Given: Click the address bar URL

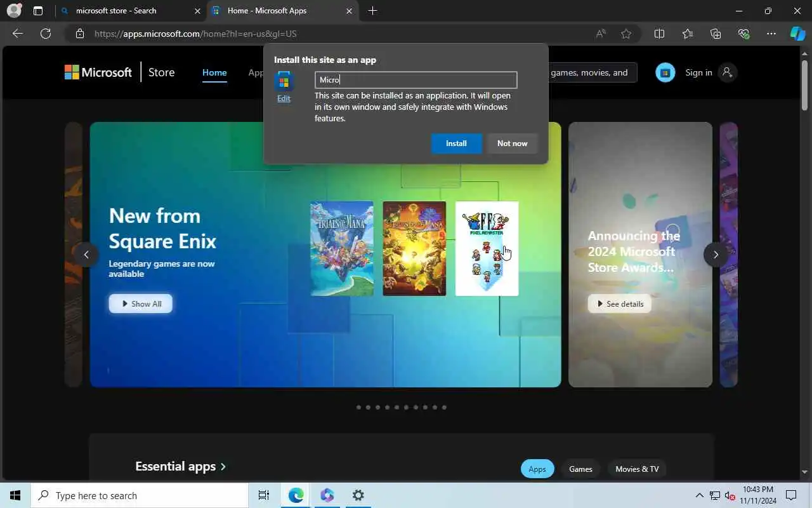Looking at the screenshot, I should pos(195,34).
